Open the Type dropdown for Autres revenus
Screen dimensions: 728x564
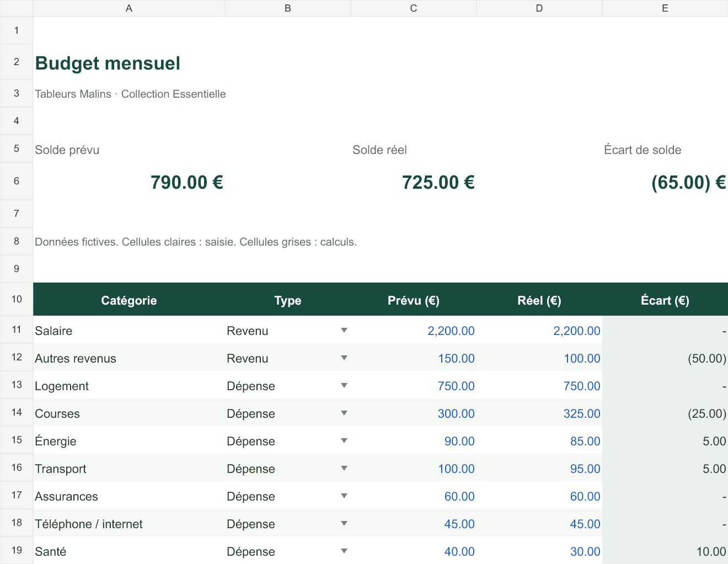344,358
